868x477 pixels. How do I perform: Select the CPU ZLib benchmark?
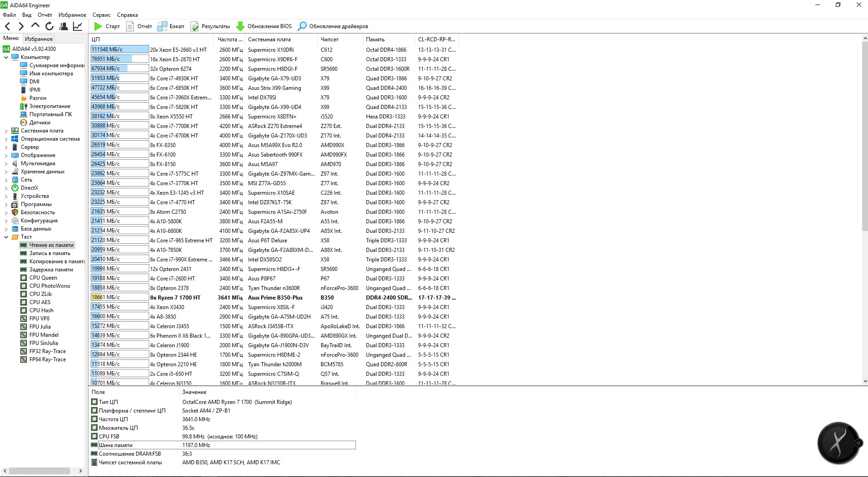click(36, 294)
